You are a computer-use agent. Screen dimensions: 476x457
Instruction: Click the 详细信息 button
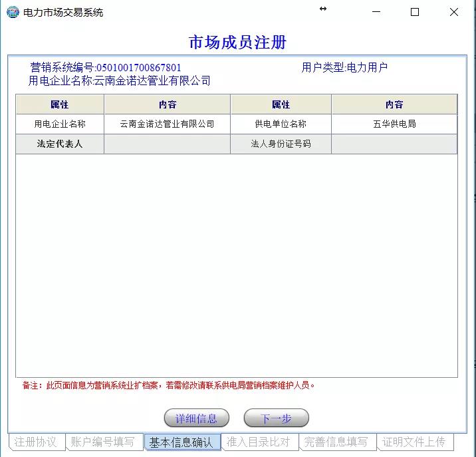pos(196,418)
